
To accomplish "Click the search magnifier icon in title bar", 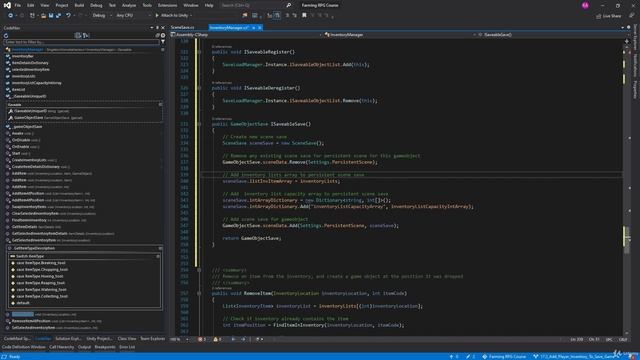I will click(x=289, y=5).
